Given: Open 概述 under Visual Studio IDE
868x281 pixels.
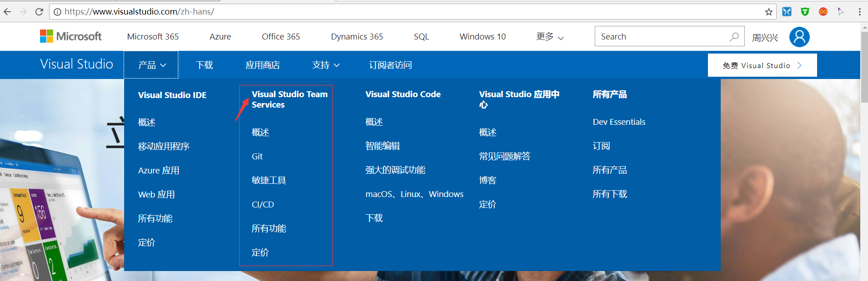Looking at the screenshot, I should [147, 122].
